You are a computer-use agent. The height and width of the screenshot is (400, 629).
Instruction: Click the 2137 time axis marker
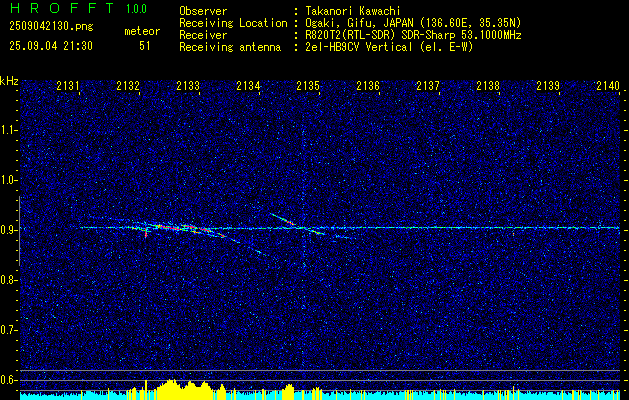pyautogui.click(x=428, y=85)
